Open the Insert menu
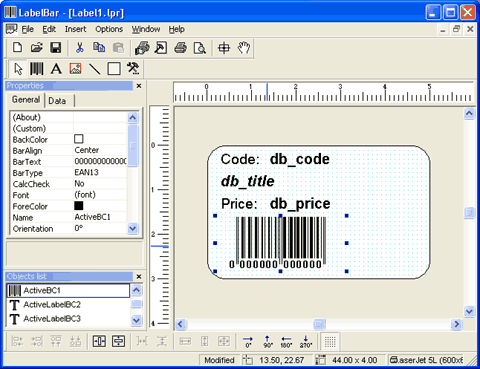This screenshot has width=480, height=369. 75,29
